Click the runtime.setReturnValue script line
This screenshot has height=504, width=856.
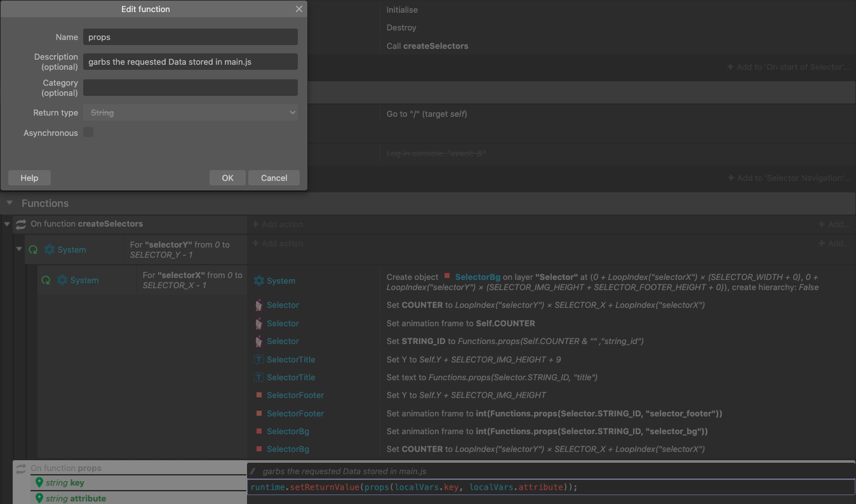[414, 487]
